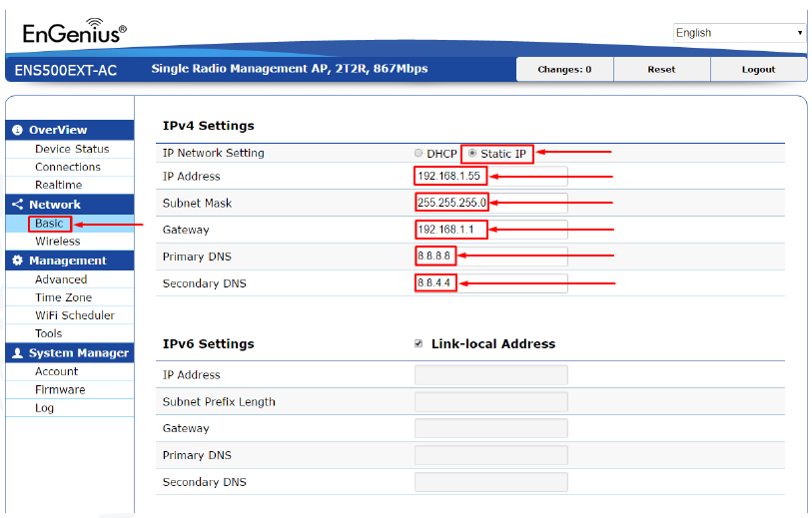
Task: Open the Firmware page
Action: (60, 389)
